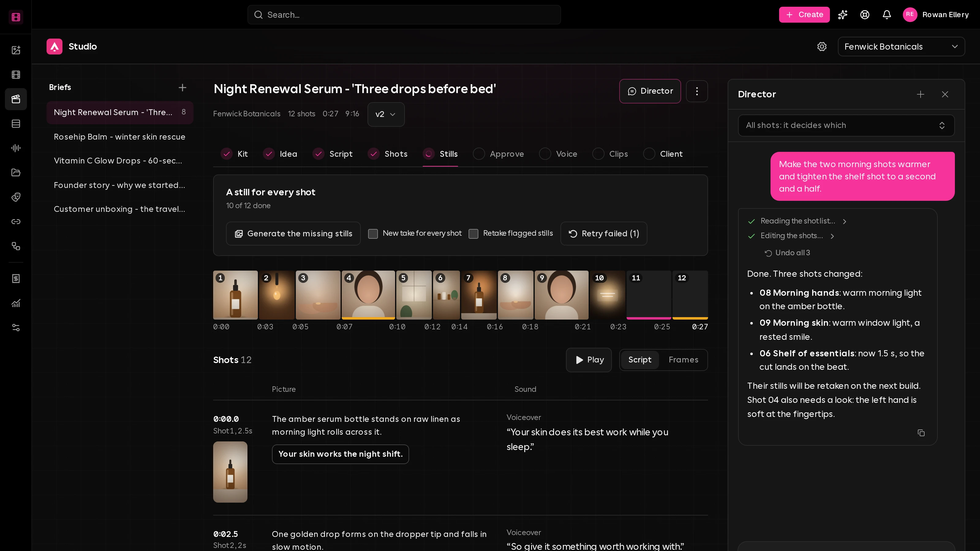
Task: Enable Retake flagged stills checkbox
Action: click(473, 234)
